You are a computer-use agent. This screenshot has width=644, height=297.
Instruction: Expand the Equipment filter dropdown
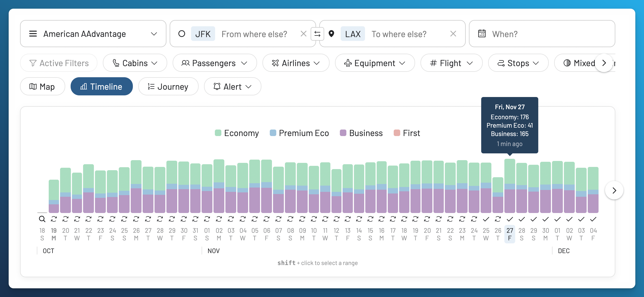[x=375, y=63]
